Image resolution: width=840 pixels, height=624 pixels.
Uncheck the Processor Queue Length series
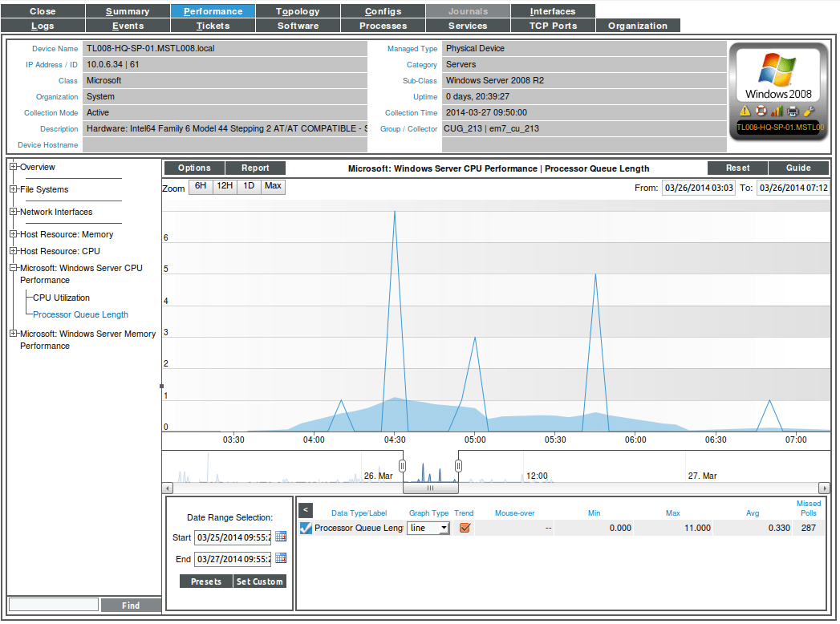coord(305,528)
